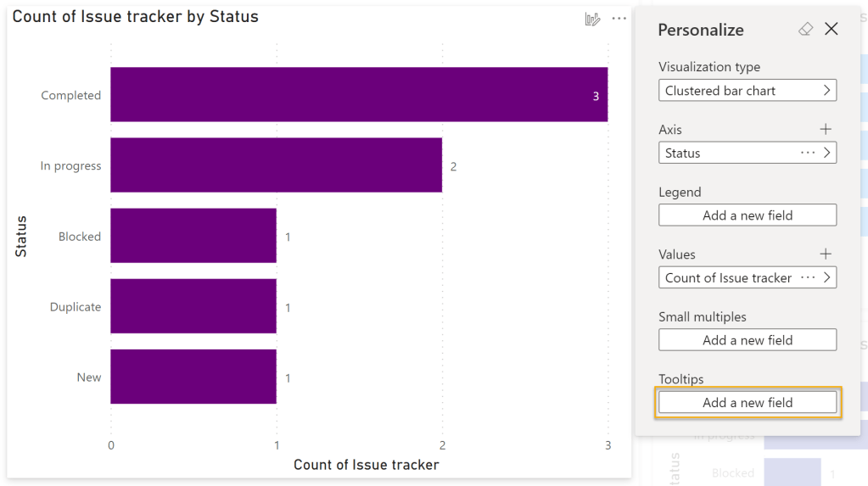Click the plus icon beside Values
The height and width of the screenshot is (486, 868).
coord(826,254)
